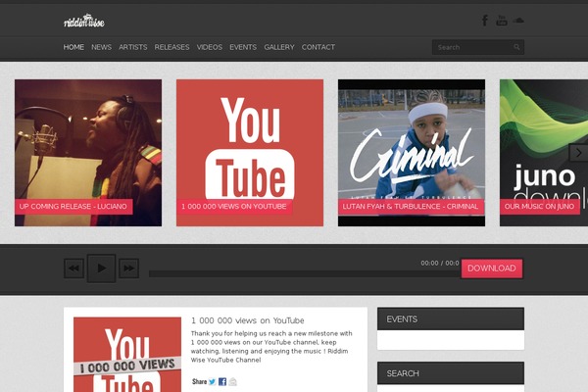Click the Riddim Wise logo
Screen dimensions: 588x392
point(84,21)
